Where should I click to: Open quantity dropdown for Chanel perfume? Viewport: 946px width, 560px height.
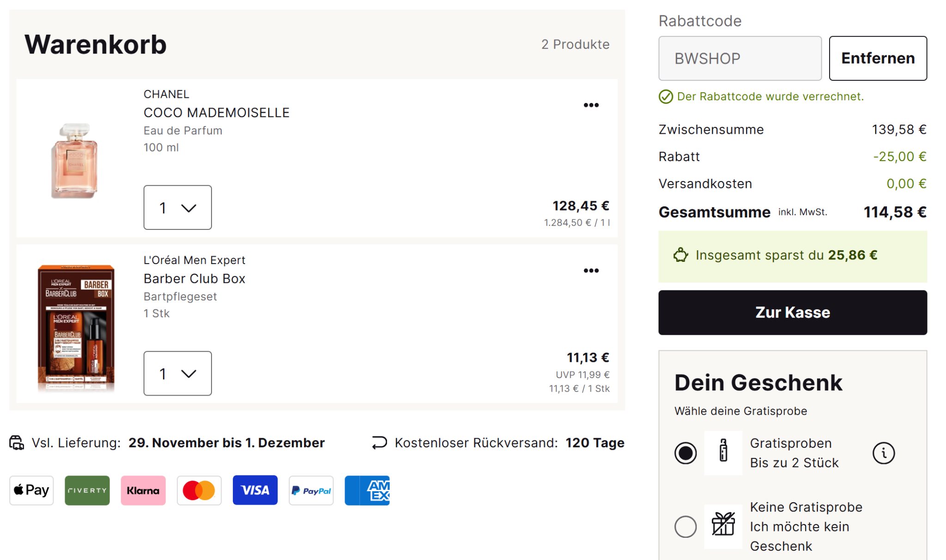177,208
